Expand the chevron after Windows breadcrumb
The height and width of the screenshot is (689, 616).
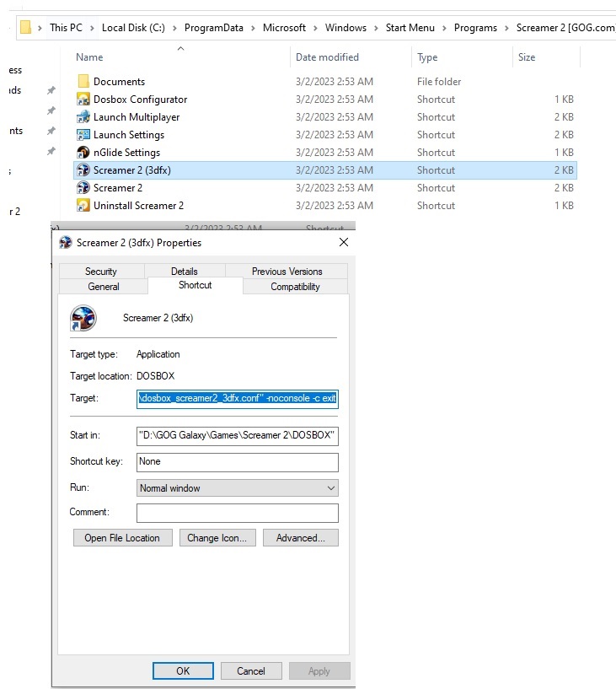tap(377, 28)
